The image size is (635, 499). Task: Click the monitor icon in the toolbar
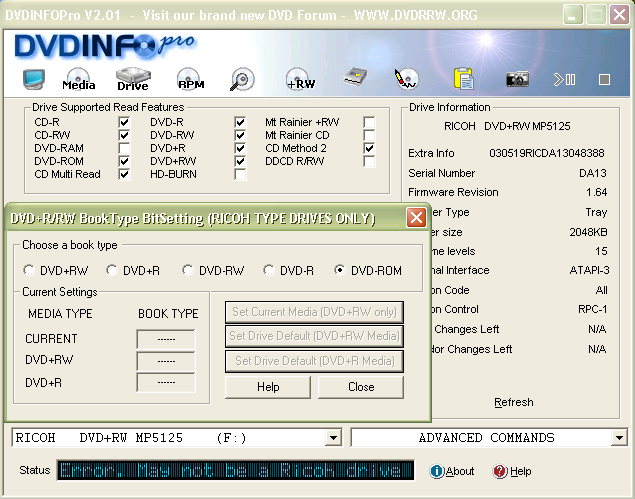pyautogui.click(x=34, y=79)
